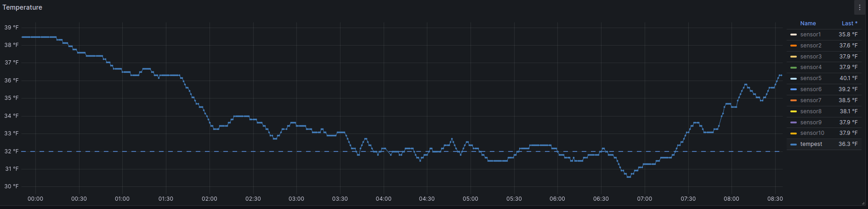Screen dimensions: 868x209
Task: Click the 35.8 °F value for sensor1
Action: coord(848,35)
